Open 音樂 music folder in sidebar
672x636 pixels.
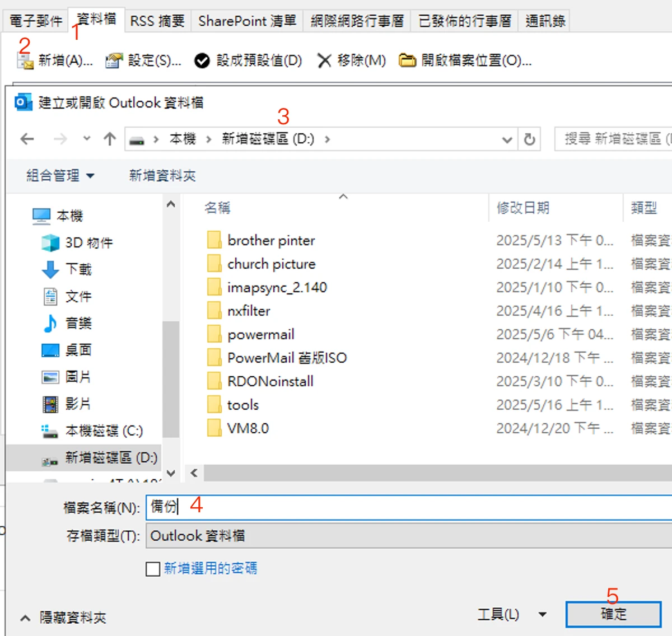point(67,323)
